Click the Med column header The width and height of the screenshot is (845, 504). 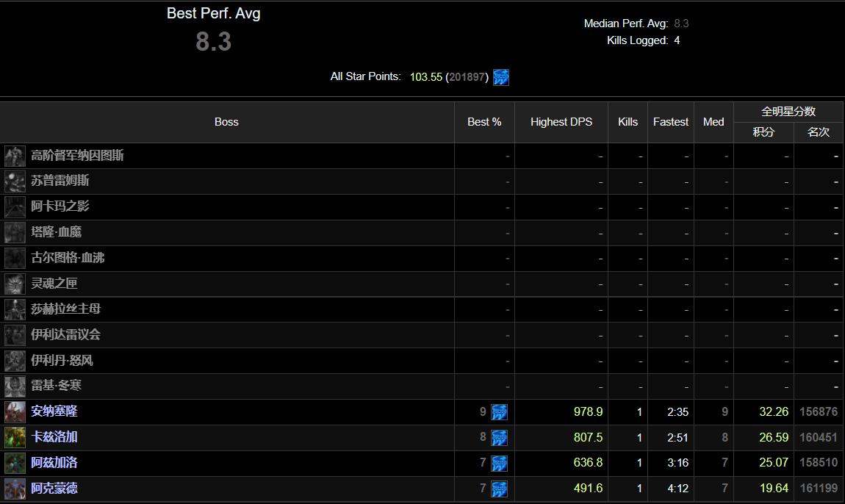(713, 122)
